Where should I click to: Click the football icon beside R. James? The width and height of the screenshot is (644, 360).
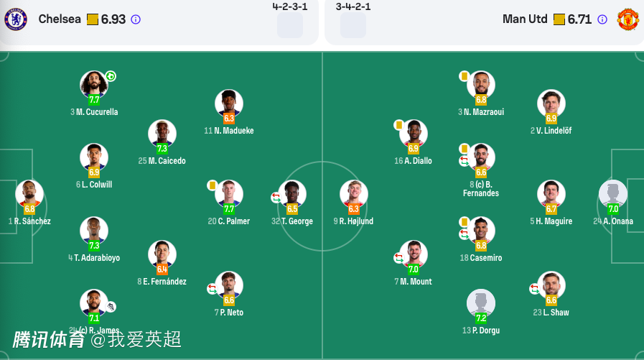(x=111, y=306)
